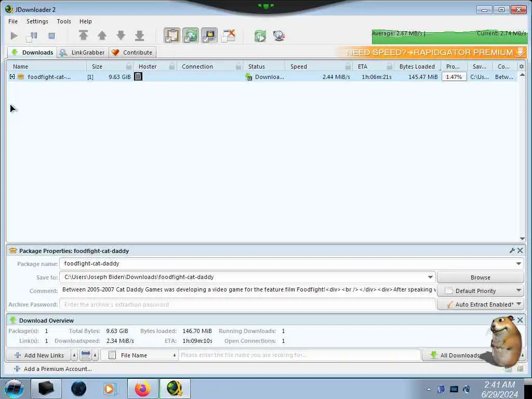532x399 pixels.
Task: Open the table column settings gear
Action: pyautogui.click(x=522, y=66)
